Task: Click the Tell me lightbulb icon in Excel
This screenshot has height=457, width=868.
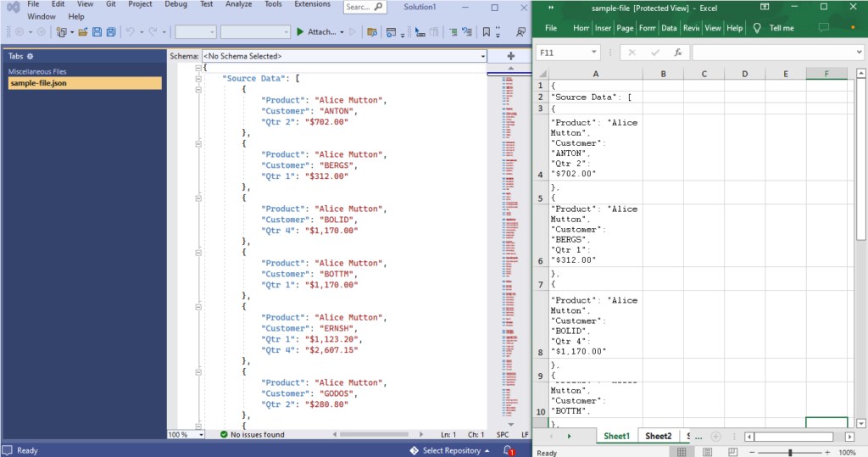Action: [x=757, y=28]
